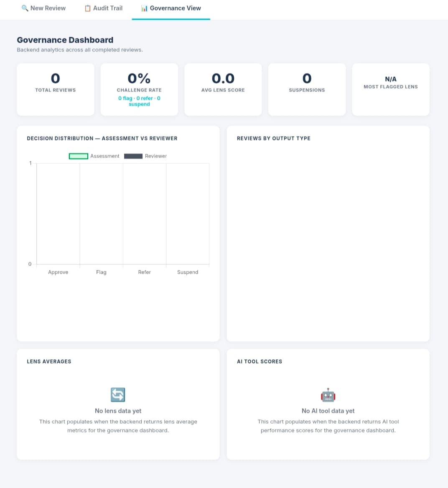448x488 pixels.
Task: Click the 0% challenge rate value
Action: 139,79
